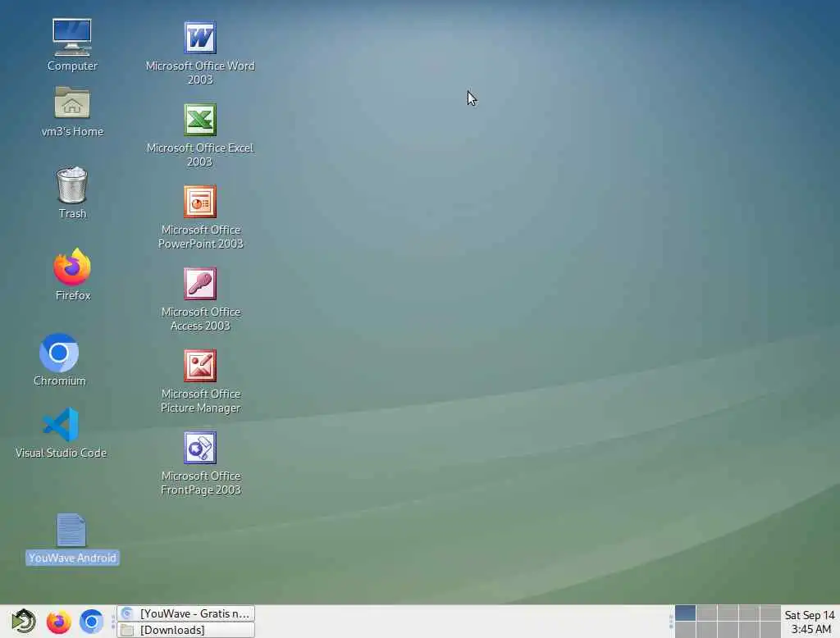Image resolution: width=840 pixels, height=638 pixels.
Task: Launch Firefox from the taskbar panel
Action: click(58, 622)
